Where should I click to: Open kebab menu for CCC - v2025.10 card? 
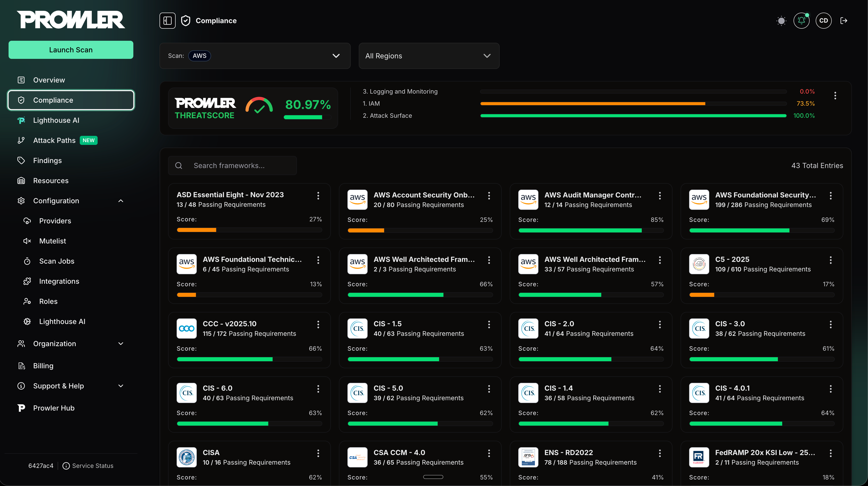pyautogui.click(x=318, y=324)
